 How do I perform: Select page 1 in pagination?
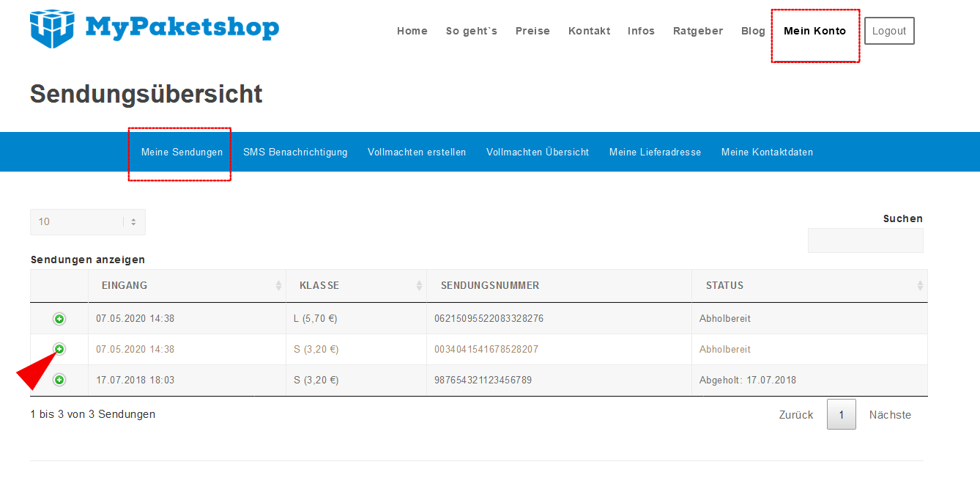(x=842, y=415)
